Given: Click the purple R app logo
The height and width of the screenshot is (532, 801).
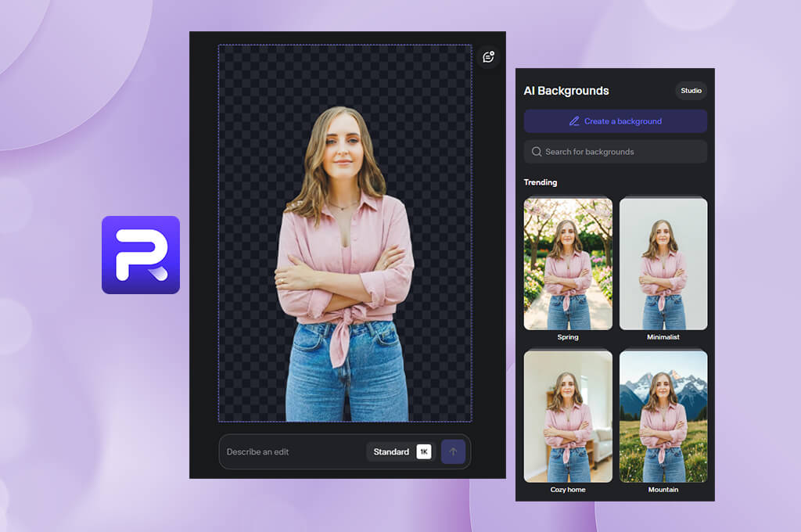Looking at the screenshot, I should click(x=141, y=254).
